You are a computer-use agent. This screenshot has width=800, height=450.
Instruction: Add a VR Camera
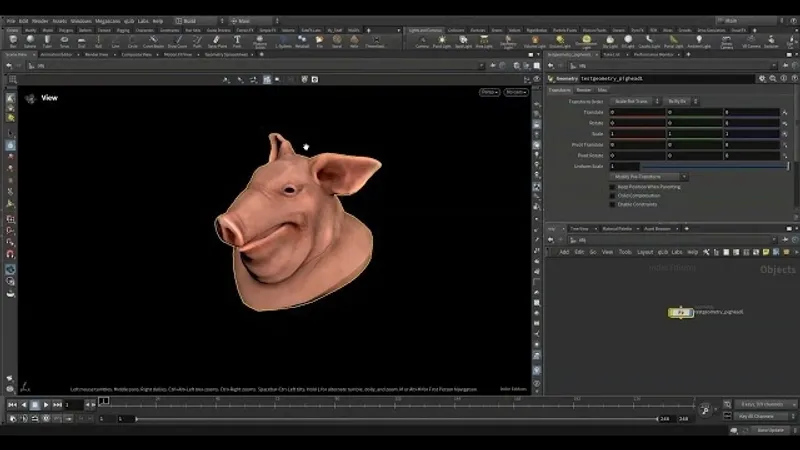tap(751, 41)
